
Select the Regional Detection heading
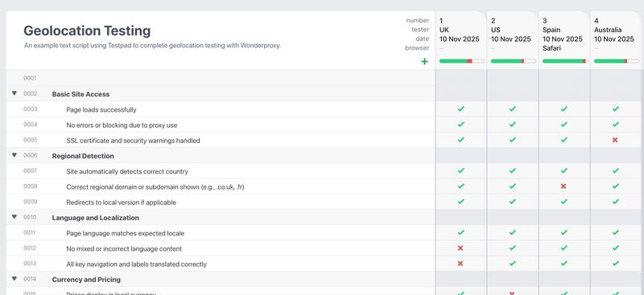pyautogui.click(x=83, y=156)
